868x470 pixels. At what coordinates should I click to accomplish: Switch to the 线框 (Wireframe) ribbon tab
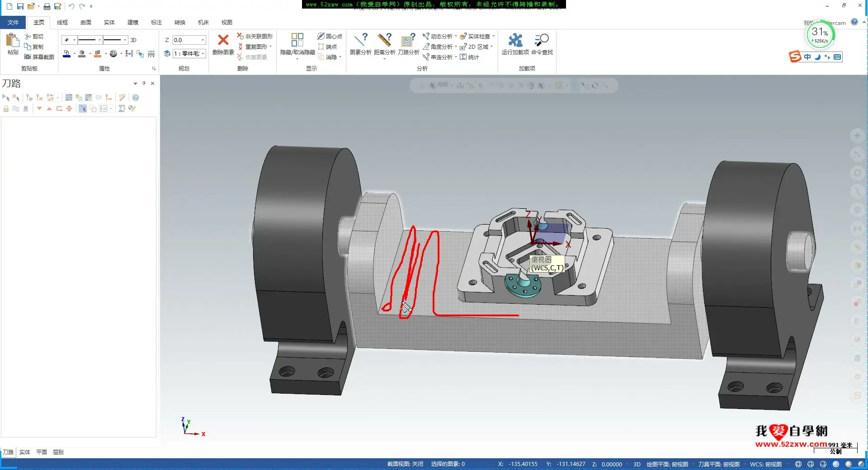coord(62,23)
